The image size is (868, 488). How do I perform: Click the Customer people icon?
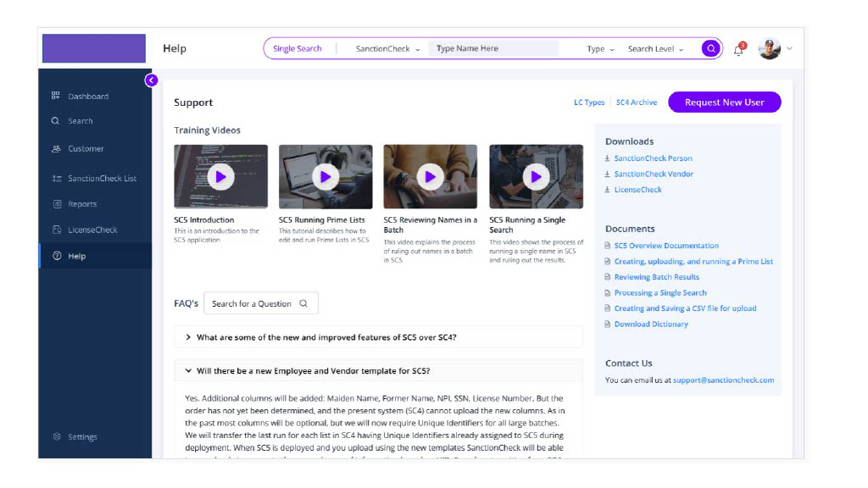pyautogui.click(x=56, y=148)
